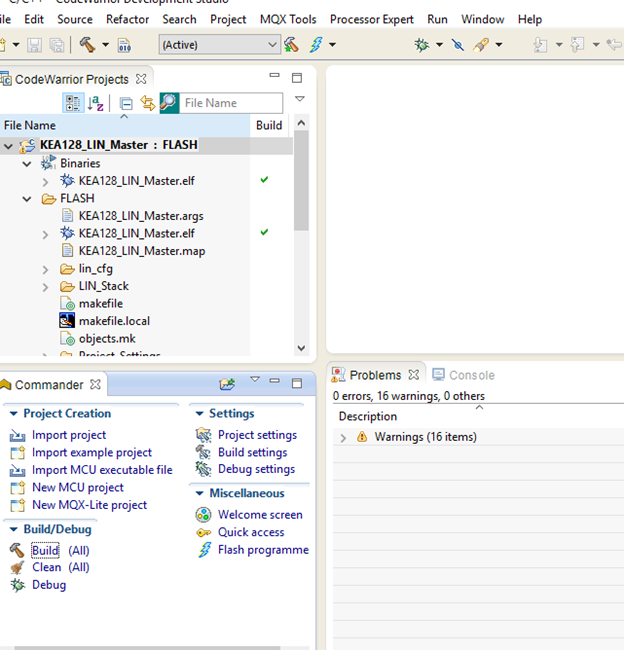Screen dimensions: 624x650
Task: Open the flashlight search dropdown arrow
Action: (499, 44)
